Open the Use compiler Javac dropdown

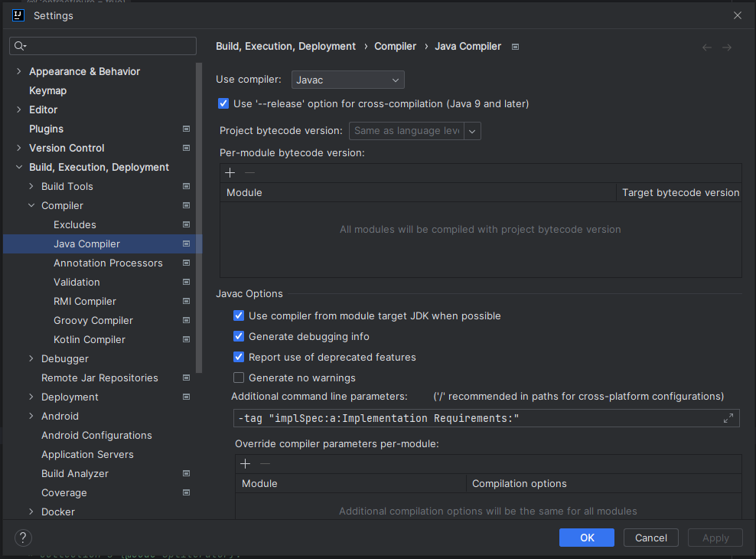[347, 80]
